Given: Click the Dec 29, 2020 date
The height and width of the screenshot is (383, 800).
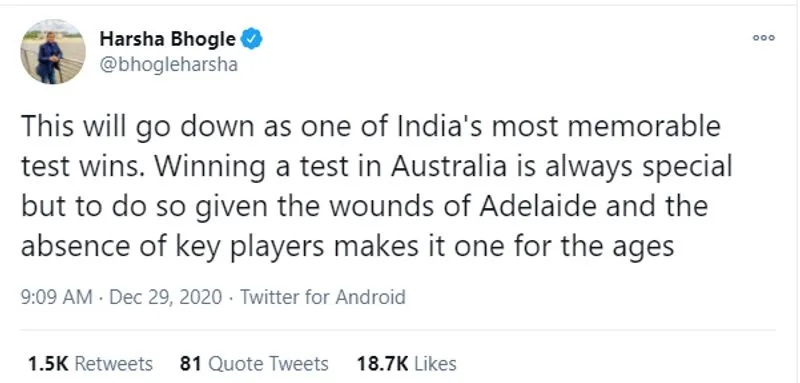Looking at the screenshot, I should (x=166, y=297).
